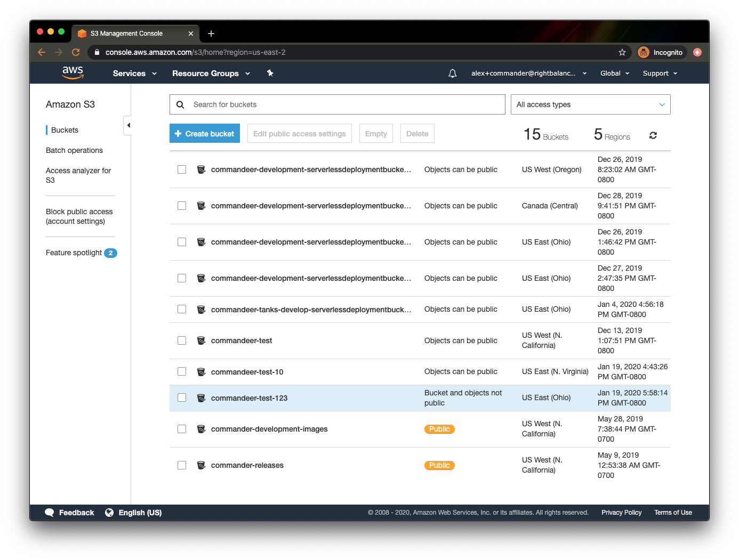
Task: Select the commander-releases checkbox
Action: pos(182,465)
